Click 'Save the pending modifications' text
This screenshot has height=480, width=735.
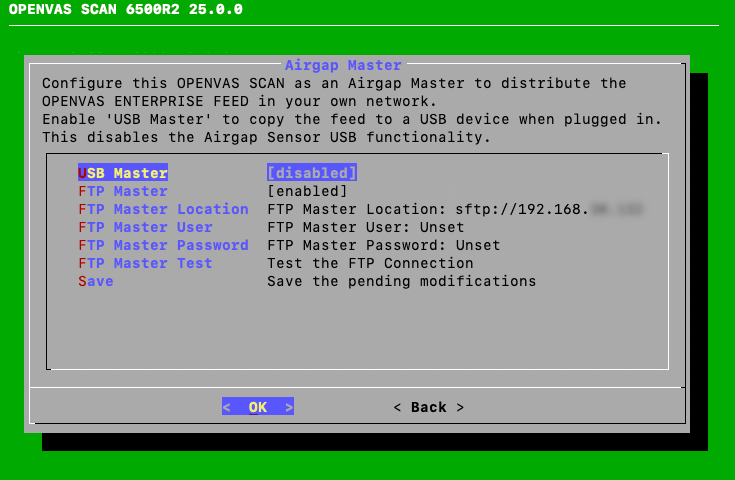pyautogui.click(x=401, y=281)
